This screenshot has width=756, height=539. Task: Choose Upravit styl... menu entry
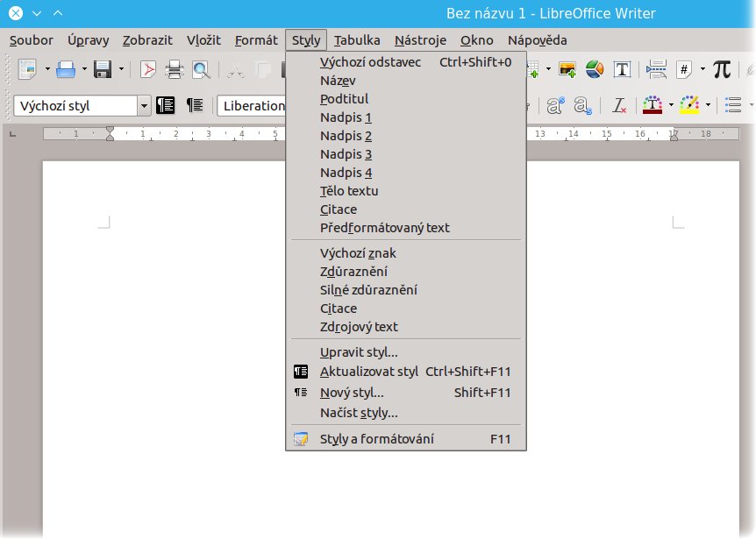[x=406, y=352]
